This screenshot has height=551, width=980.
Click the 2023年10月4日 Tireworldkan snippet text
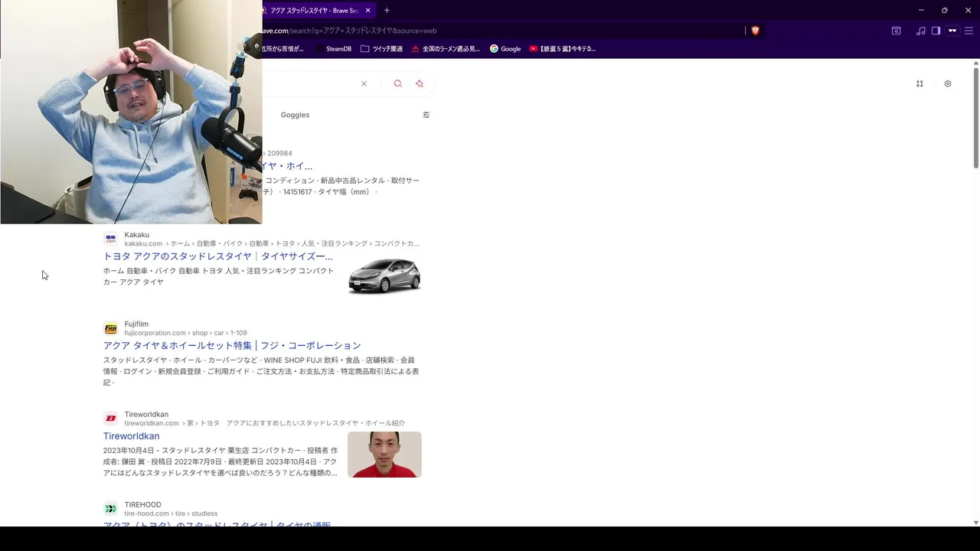click(220, 461)
